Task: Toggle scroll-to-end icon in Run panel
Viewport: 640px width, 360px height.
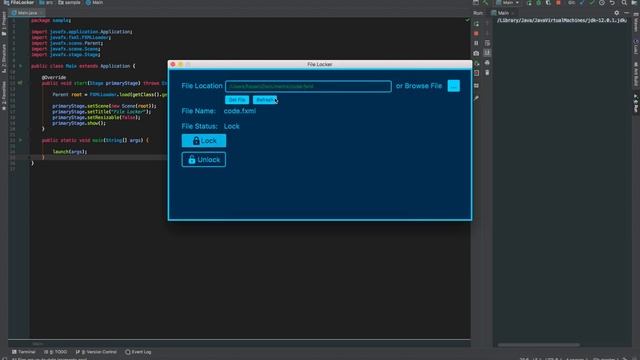Action: (487, 53)
